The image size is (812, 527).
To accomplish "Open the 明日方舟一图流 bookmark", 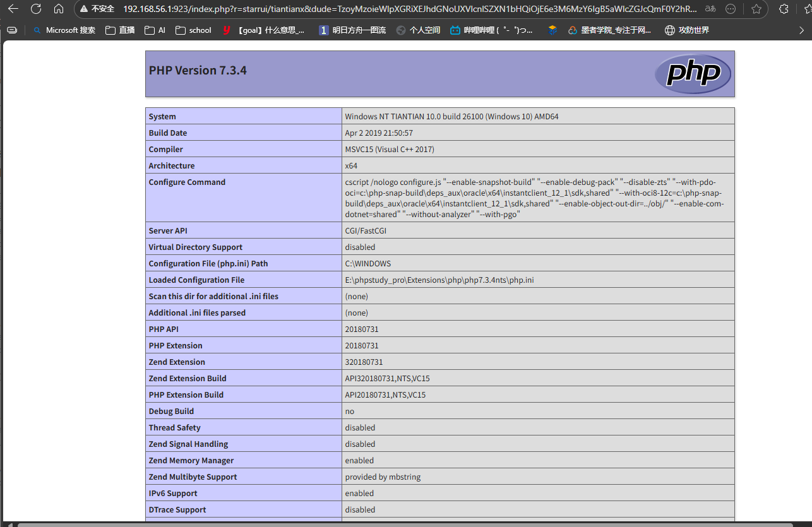I will click(352, 30).
